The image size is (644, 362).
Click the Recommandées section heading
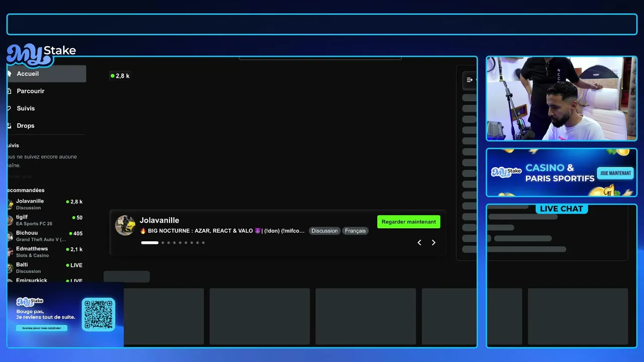click(x=26, y=190)
